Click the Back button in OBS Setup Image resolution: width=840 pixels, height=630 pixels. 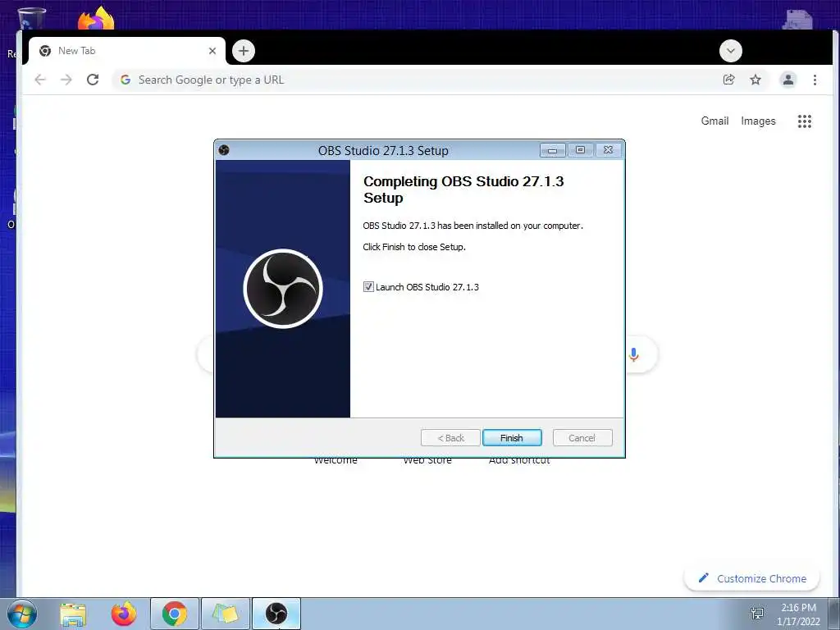[x=450, y=438]
